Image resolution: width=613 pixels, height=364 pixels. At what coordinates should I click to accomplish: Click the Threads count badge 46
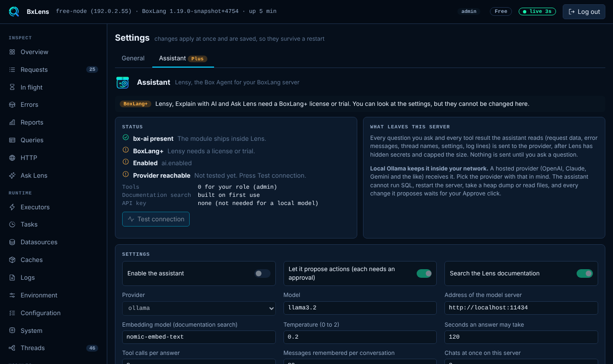coord(92,348)
